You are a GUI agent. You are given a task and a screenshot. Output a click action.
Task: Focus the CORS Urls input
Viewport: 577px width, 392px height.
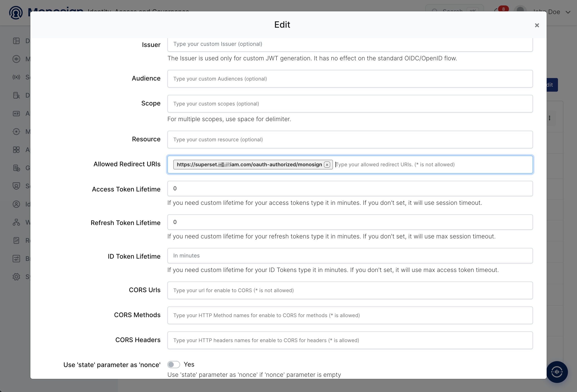click(x=350, y=290)
